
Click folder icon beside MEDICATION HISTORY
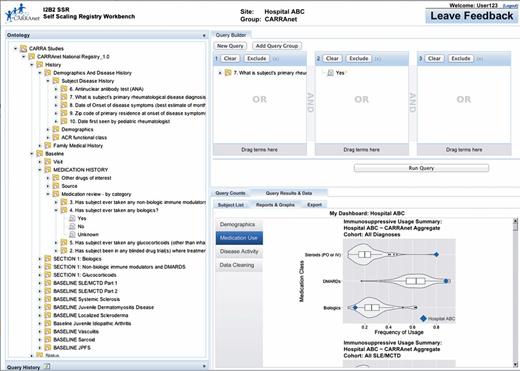48,170
